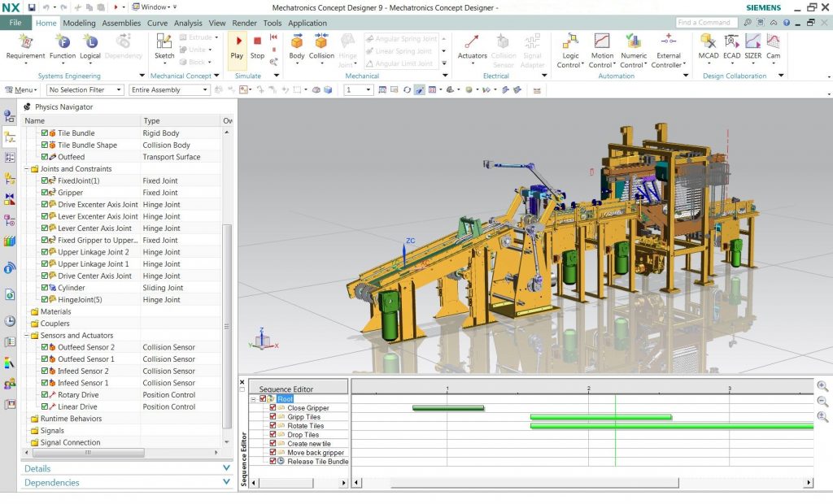
Task: Click the zoom-in button in Sequence Editor
Action: click(822, 386)
